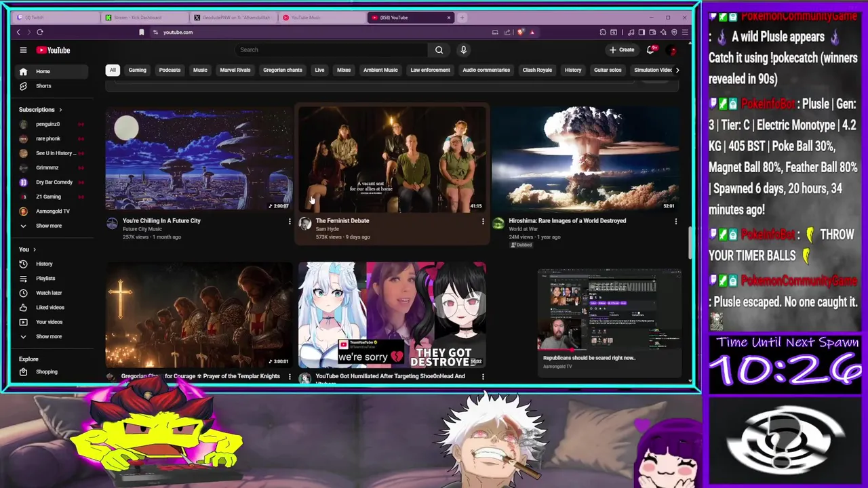Open Brave Shields lion icon
Image resolution: width=868 pixels, height=488 pixels.
521,32
